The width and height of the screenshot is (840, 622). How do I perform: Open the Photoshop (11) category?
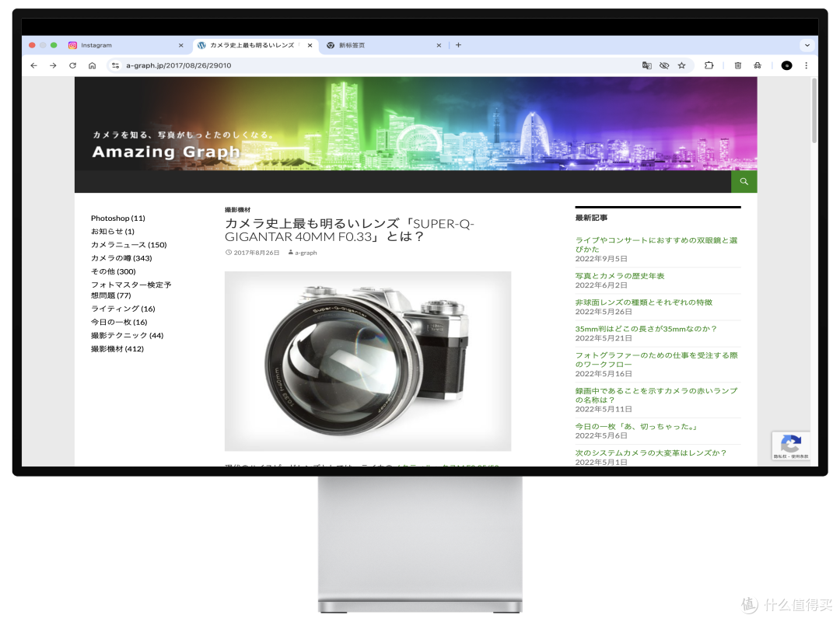click(118, 218)
